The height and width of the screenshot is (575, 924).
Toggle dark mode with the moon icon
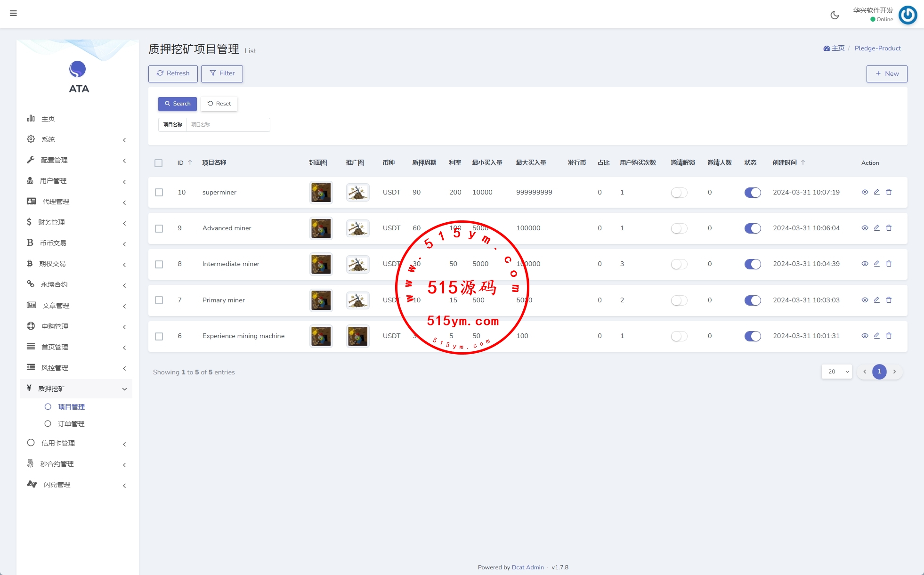835,15
